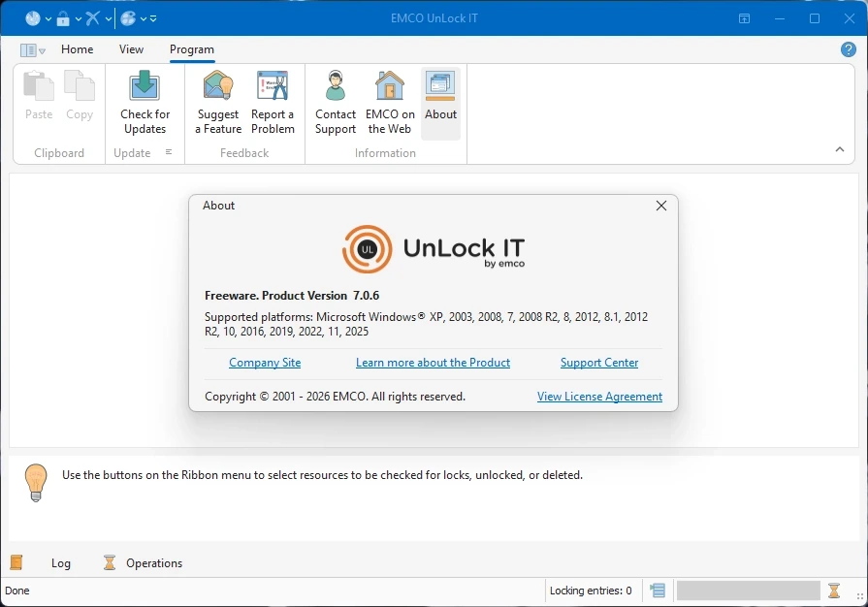Open dropdown arrow next to padlock icon
Viewport: 868px width, 607px height.
pos(78,18)
